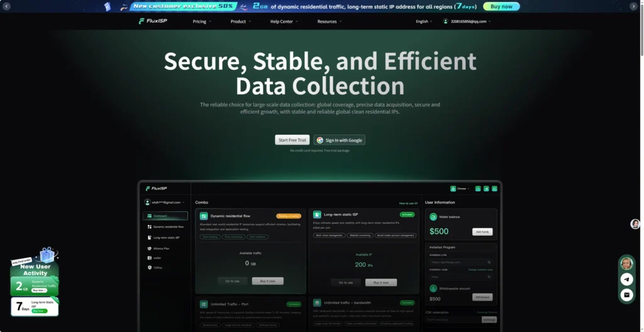Image resolution: width=644 pixels, height=332 pixels.
Task: Click the FluxISP logo inside the dashboard preview
Action: (156, 189)
